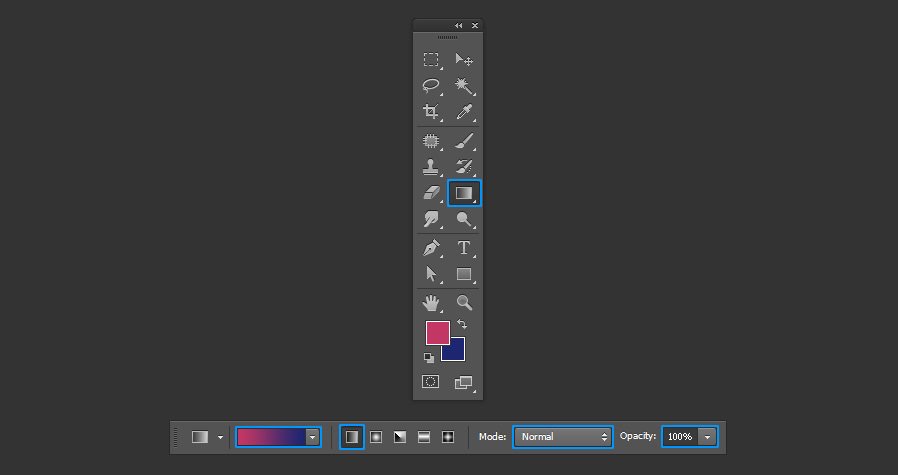Image resolution: width=898 pixels, height=475 pixels.
Task: Open the tool preset picker arrow
Action: point(220,437)
